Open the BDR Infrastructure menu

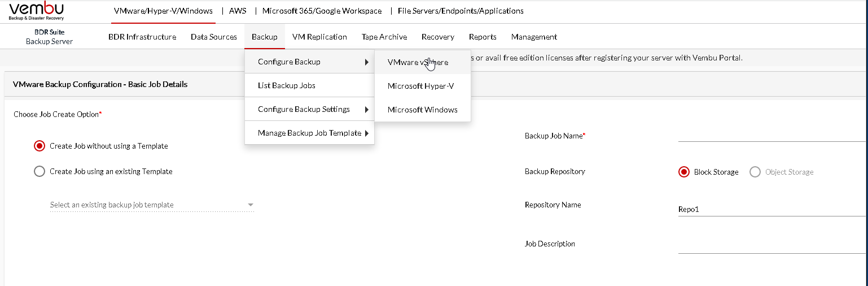coord(142,37)
